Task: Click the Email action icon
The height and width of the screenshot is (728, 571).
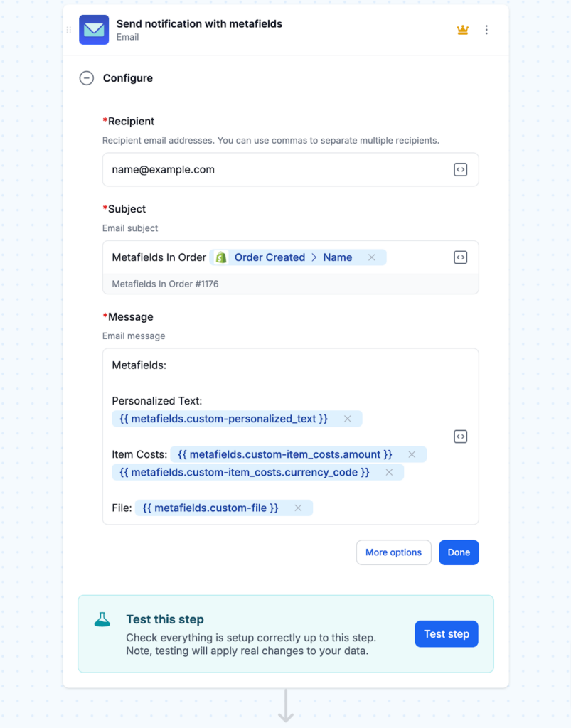Action: 93,30
